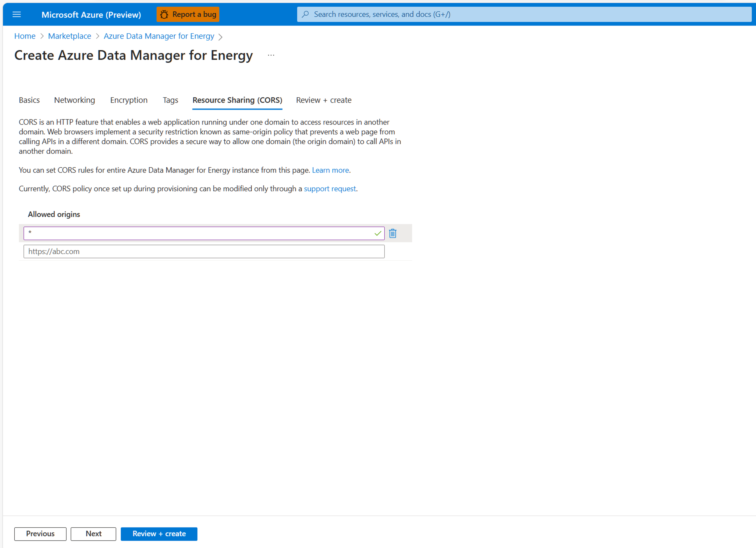This screenshot has width=756, height=548.
Task: Click the Learn more link about CORS
Action: tap(330, 170)
